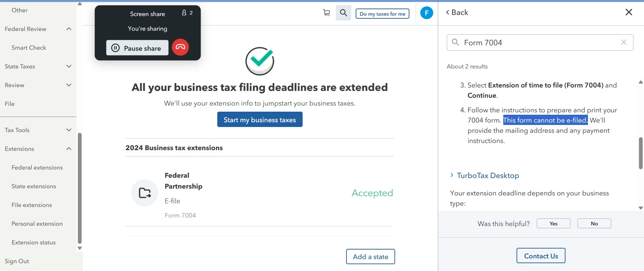End screen share with red hang-up button
Image resolution: width=644 pixels, height=271 pixels.
point(180,47)
